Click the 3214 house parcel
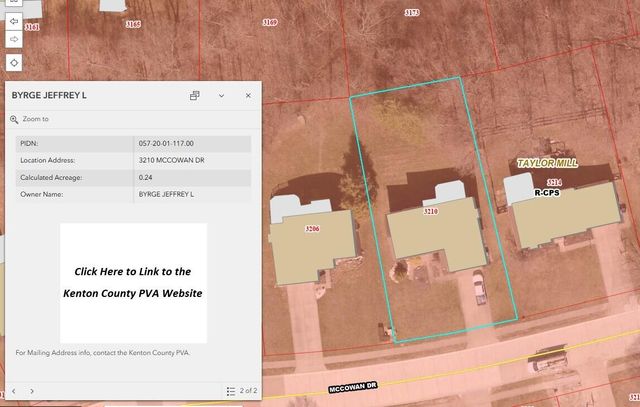 [x=565, y=215]
